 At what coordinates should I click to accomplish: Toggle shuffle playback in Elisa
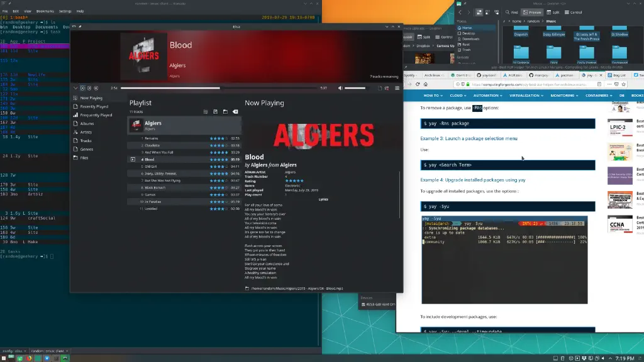[379, 88]
